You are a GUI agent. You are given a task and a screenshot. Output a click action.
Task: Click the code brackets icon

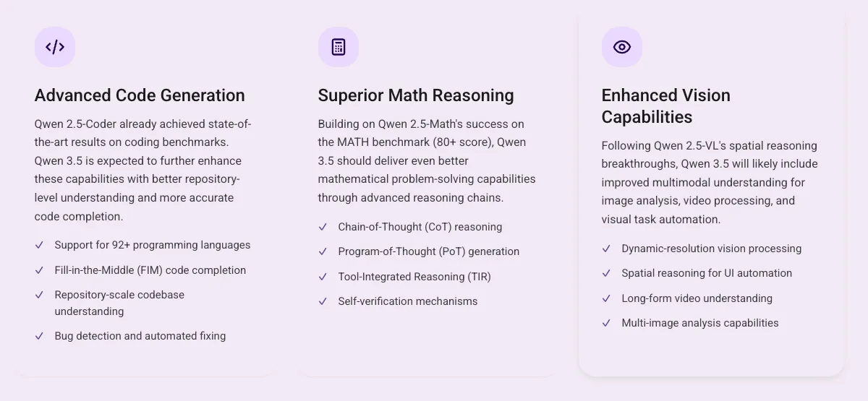tap(55, 47)
